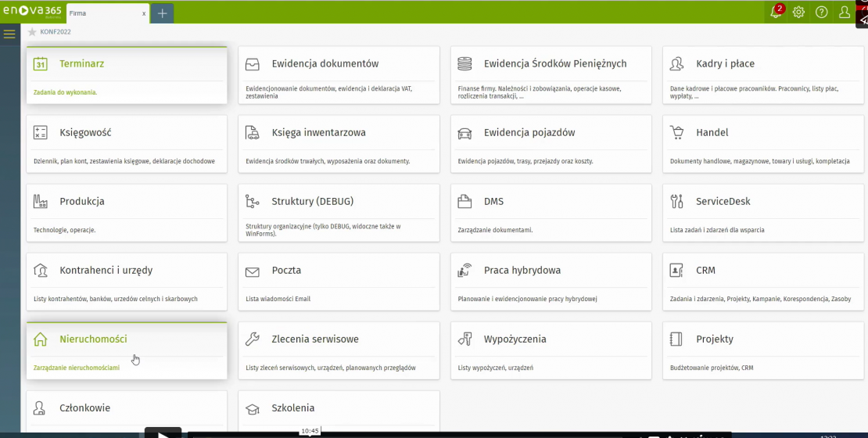Add a new tab with plus button
The image size is (868, 438).
pyautogui.click(x=163, y=13)
